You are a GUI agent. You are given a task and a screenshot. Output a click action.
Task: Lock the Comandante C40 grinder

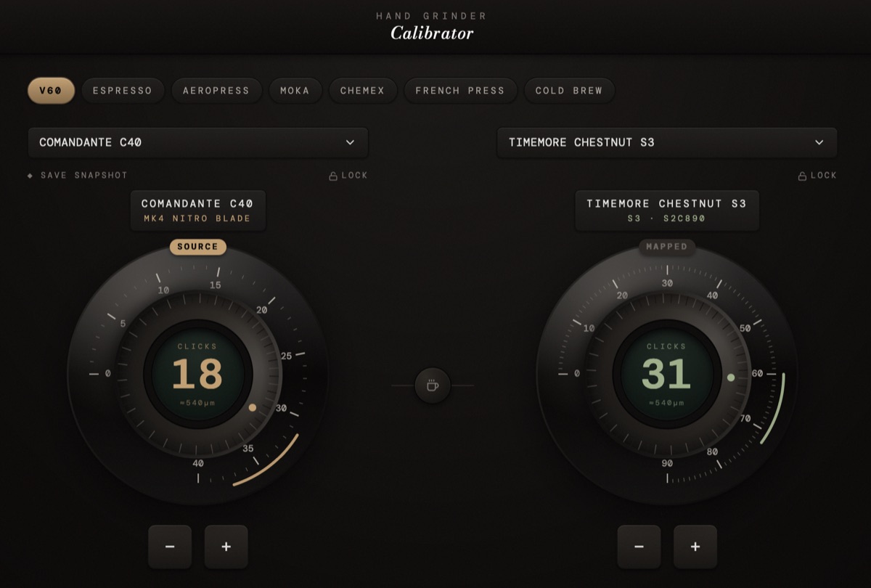pos(348,175)
